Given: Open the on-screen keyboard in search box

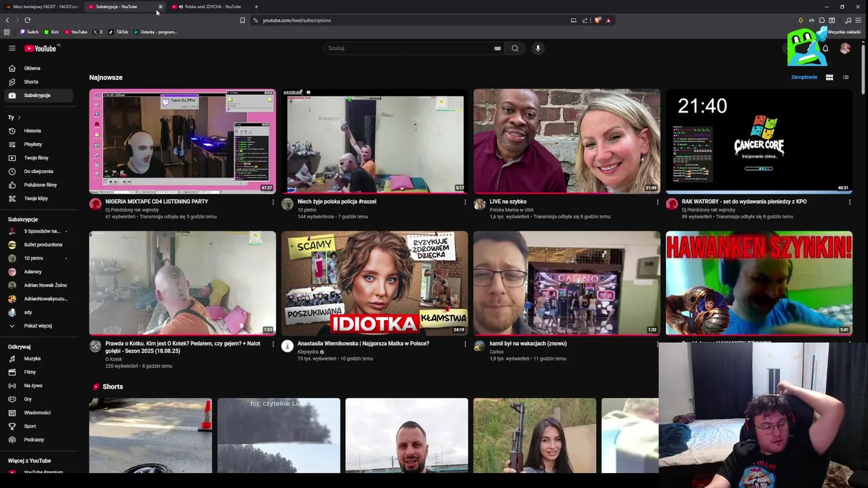Looking at the screenshot, I should pos(497,48).
